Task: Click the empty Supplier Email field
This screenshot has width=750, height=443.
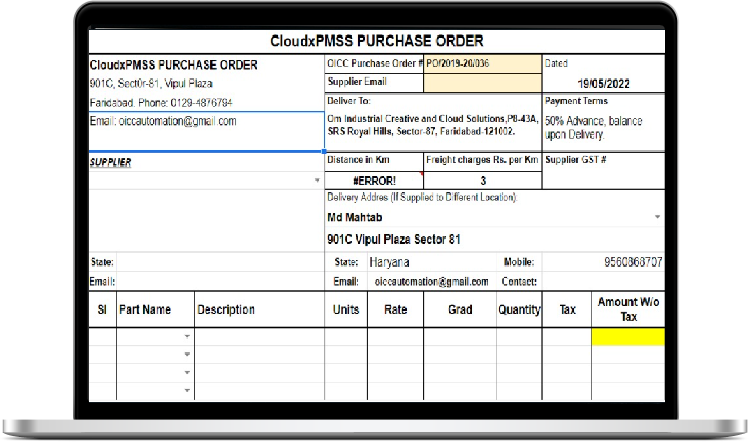Action: 482,82
